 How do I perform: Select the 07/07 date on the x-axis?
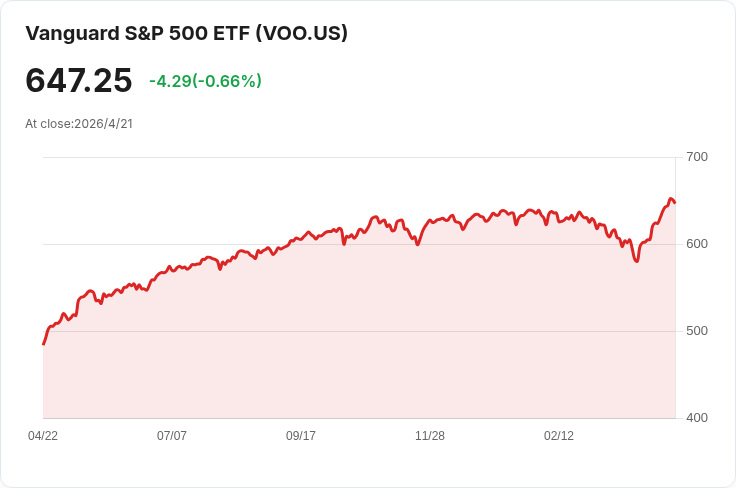[x=172, y=436]
